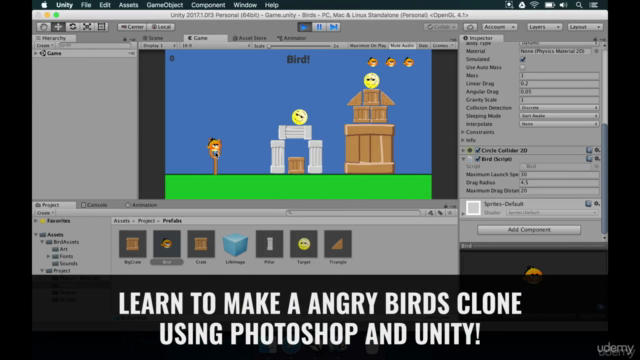Open Gizmos button in Game view
Screen dimensions: 640x360
click(x=442, y=46)
